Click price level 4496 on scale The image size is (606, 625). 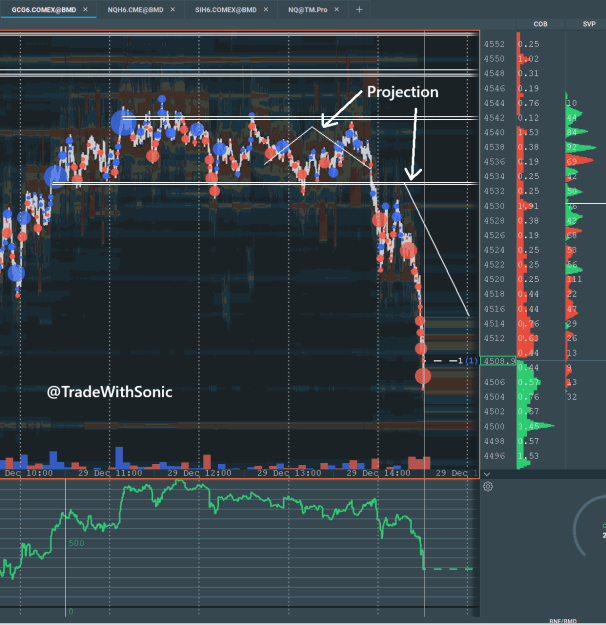click(x=494, y=456)
